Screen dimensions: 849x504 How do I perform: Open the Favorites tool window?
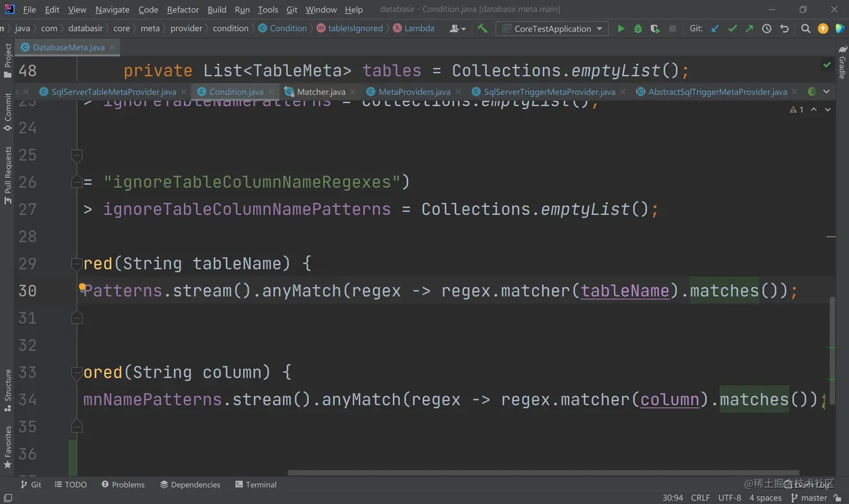[7, 447]
